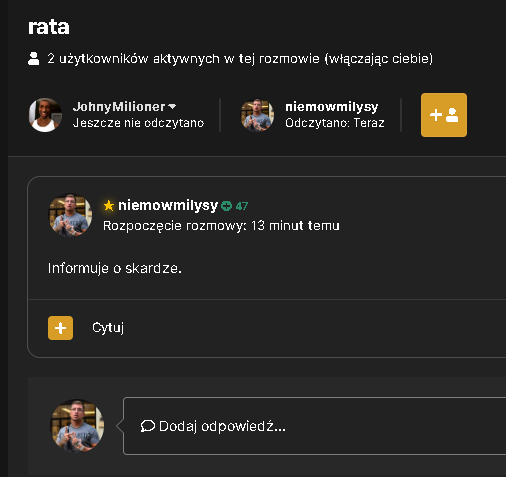Click the niemowmilysy message author name

point(168,205)
